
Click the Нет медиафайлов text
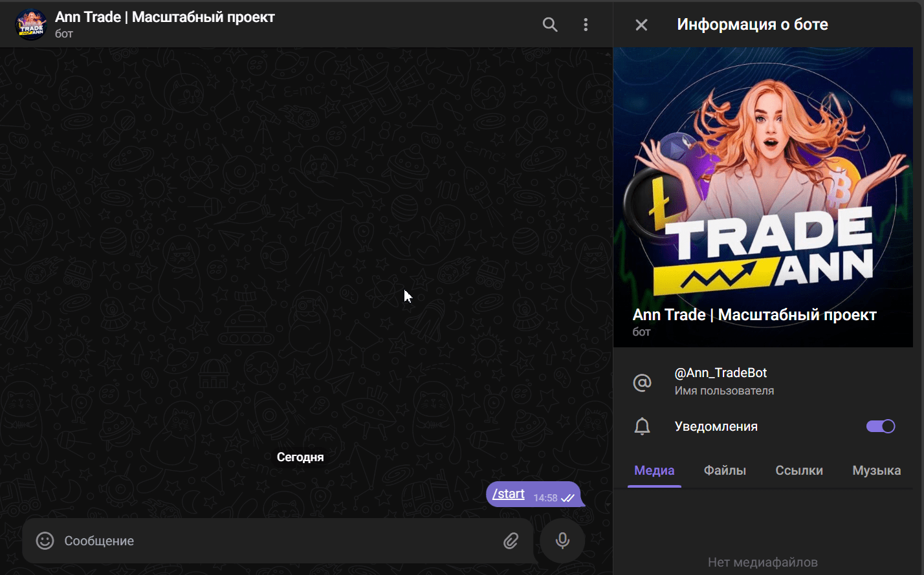pyautogui.click(x=763, y=562)
